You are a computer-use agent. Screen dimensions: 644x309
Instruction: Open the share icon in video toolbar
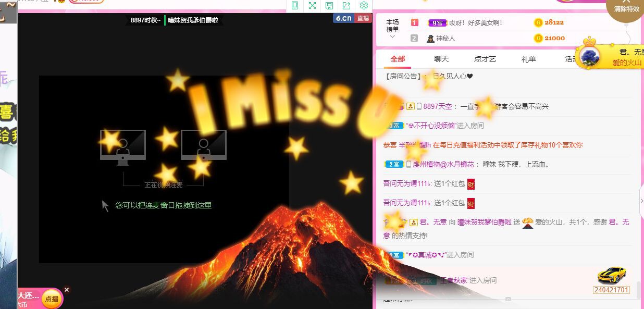(x=346, y=5)
